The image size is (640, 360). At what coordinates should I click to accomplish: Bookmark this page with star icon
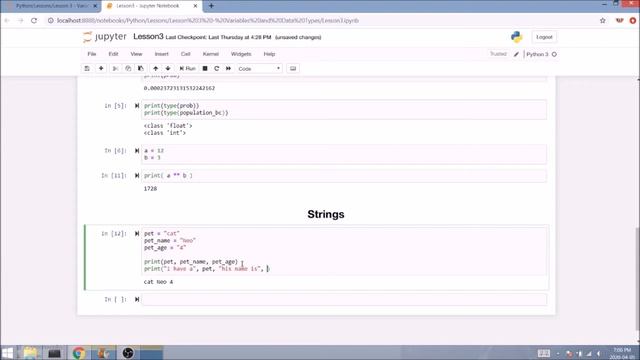point(602,20)
